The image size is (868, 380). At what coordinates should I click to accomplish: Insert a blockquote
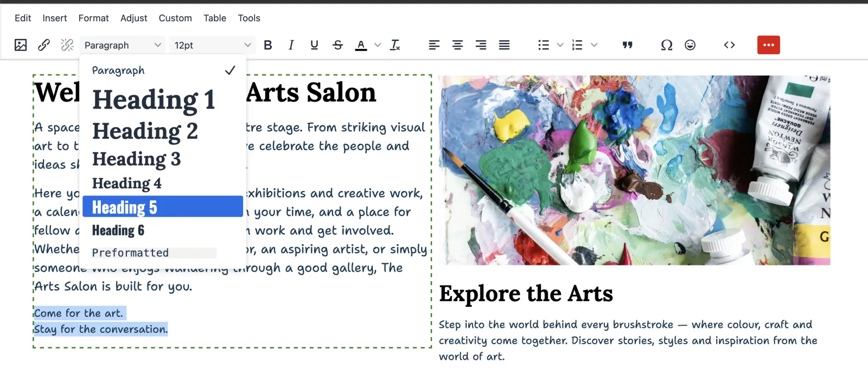[x=628, y=45]
